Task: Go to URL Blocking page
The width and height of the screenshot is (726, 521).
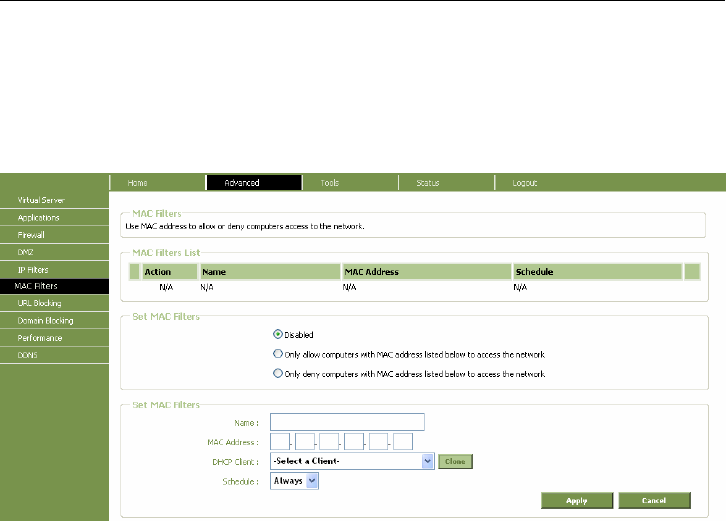Action: 38,303
